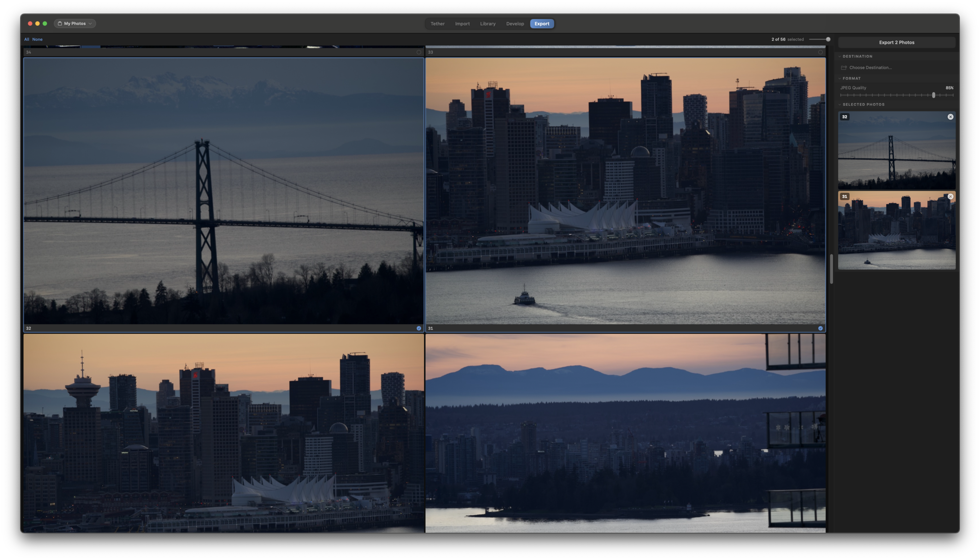Image resolution: width=980 pixels, height=560 pixels.
Task: Deselect photo 32 using its blue checkmark
Action: [419, 328]
